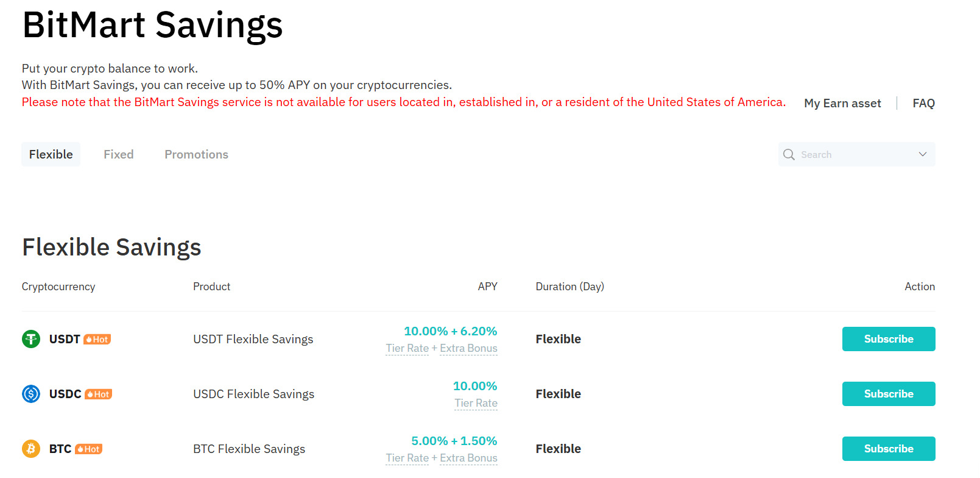Subscribe to USDC Flexible Savings
The image size is (980, 478).
(x=888, y=394)
